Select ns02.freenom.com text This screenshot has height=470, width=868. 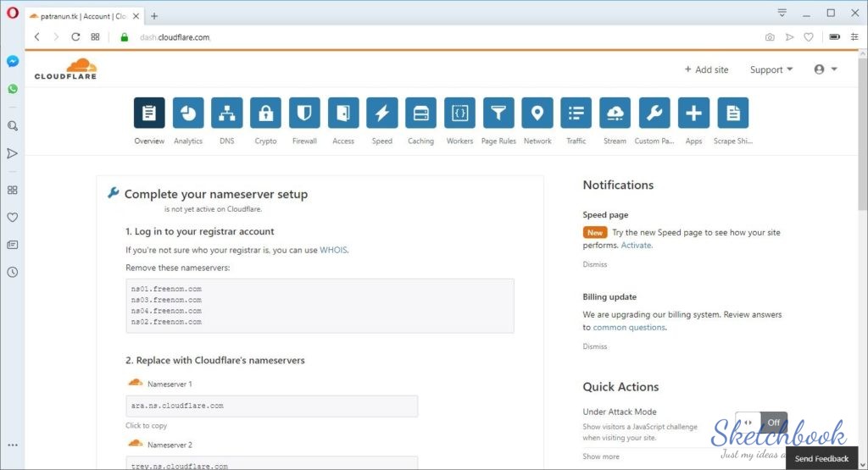tap(166, 322)
